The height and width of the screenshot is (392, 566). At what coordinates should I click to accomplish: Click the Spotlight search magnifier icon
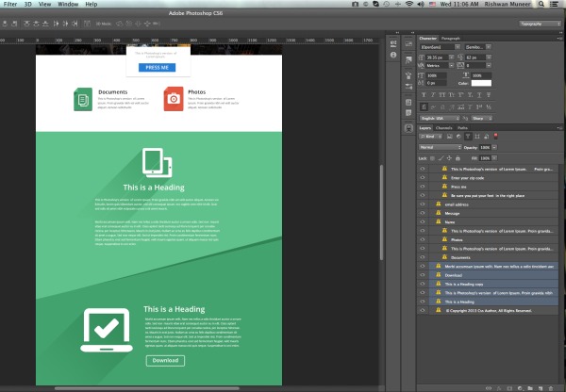541,5
